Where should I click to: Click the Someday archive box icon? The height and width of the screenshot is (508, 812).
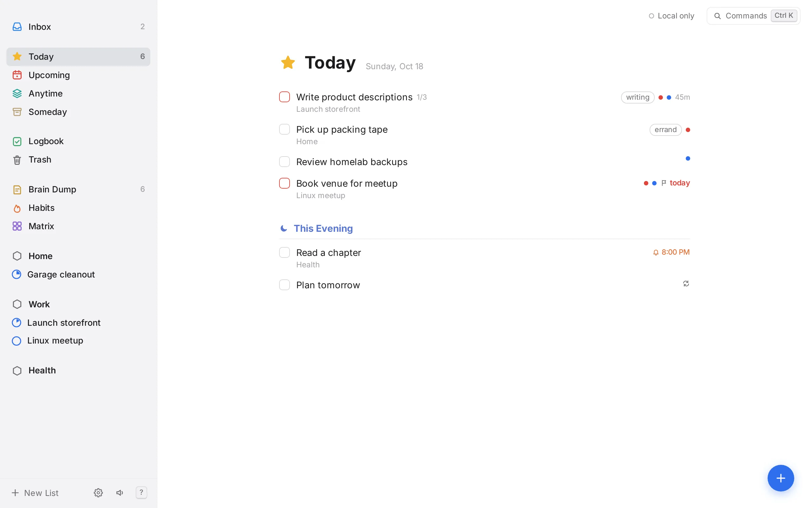(x=17, y=112)
